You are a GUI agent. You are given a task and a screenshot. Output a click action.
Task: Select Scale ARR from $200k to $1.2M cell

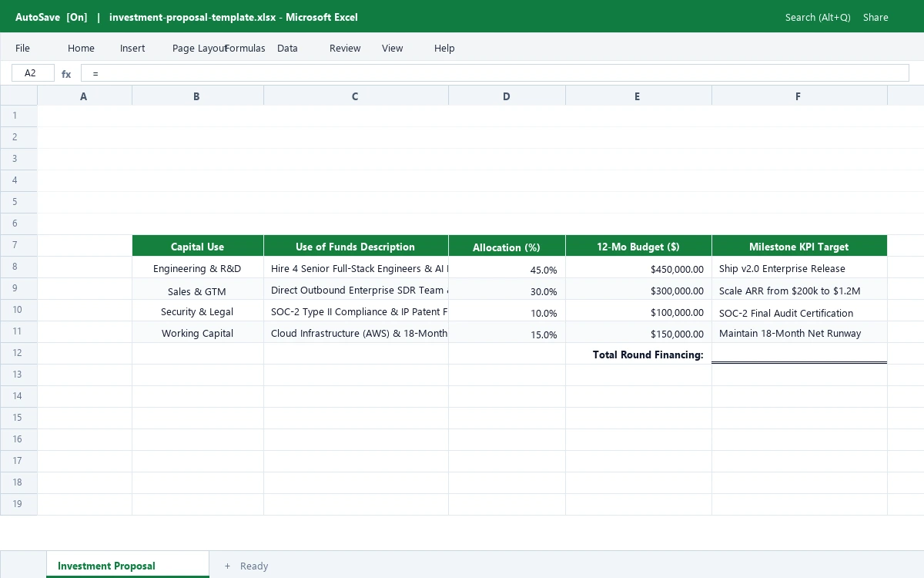point(799,289)
